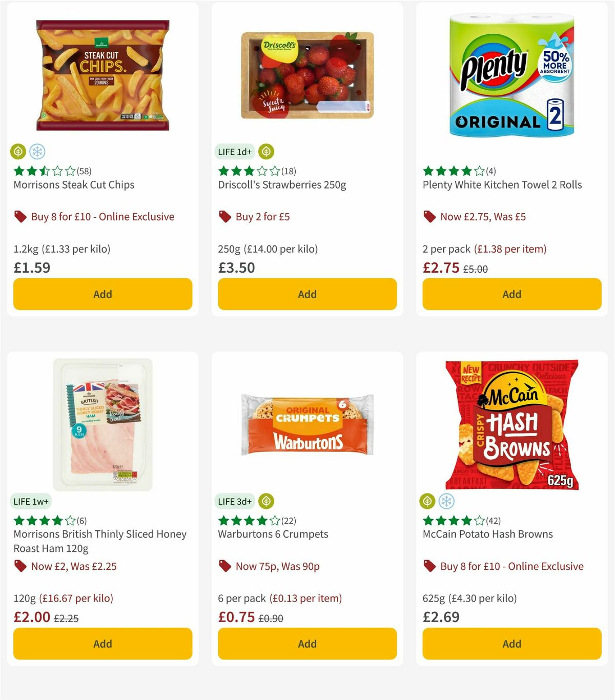
Task: Add Driscoll's Strawberries 250g to basket
Action: [x=307, y=294]
